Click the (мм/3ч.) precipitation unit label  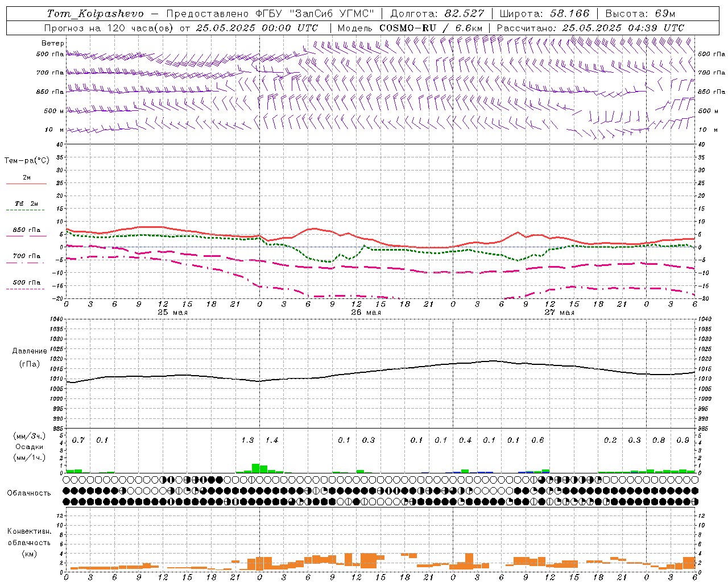(30, 436)
